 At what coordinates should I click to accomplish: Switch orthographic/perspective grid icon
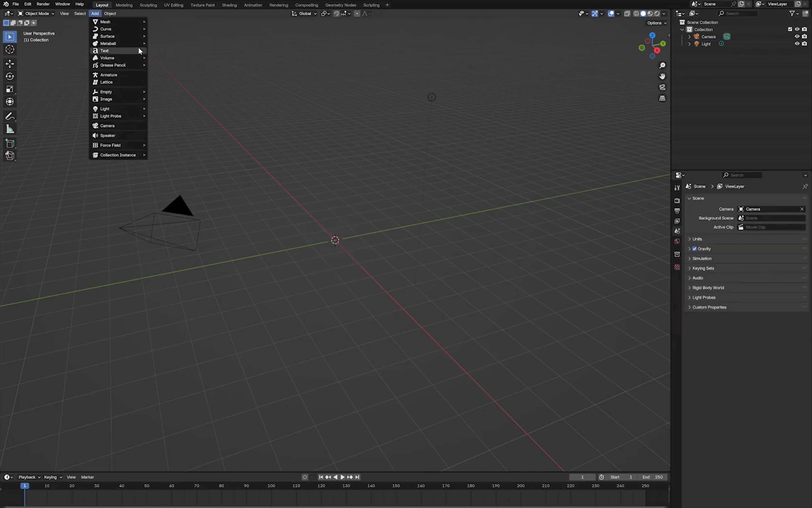(662, 99)
